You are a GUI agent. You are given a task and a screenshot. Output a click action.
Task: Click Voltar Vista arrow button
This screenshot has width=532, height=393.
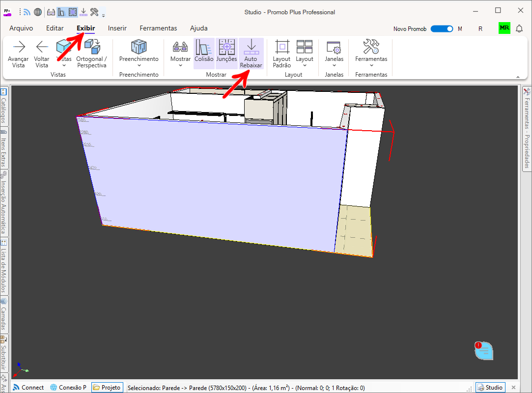click(x=41, y=54)
